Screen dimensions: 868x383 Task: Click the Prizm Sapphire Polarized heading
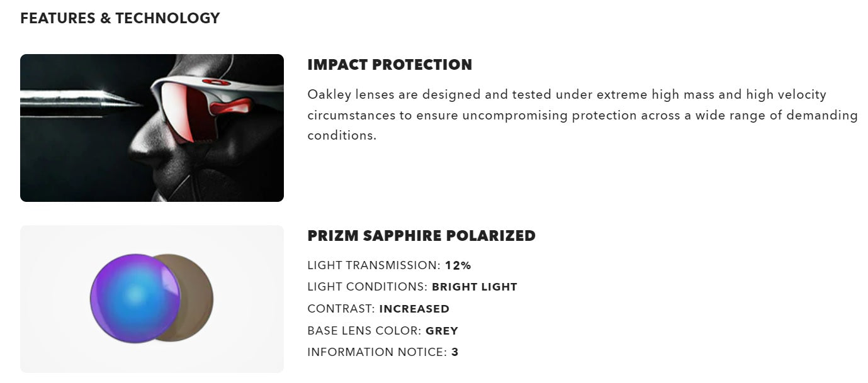421,236
